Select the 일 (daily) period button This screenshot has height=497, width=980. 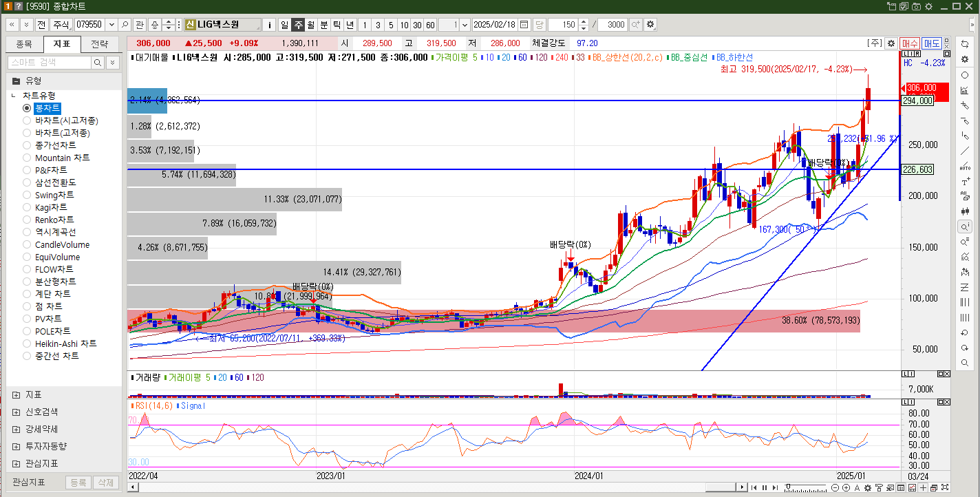pos(284,24)
